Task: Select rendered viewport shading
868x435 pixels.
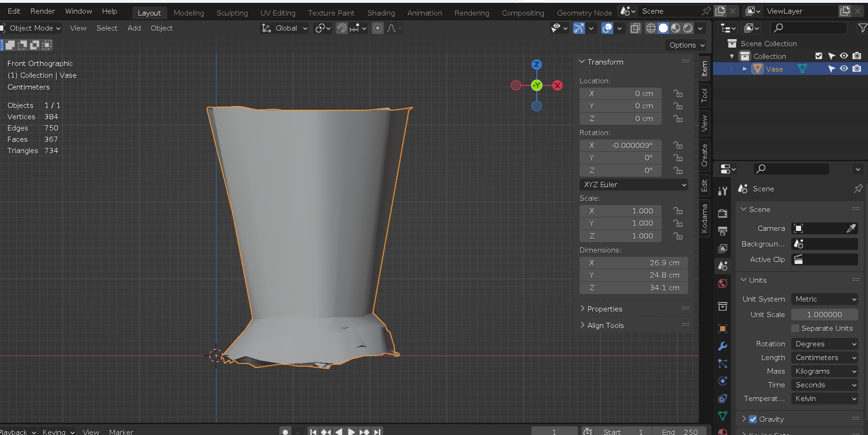Action: tap(688, 28)
